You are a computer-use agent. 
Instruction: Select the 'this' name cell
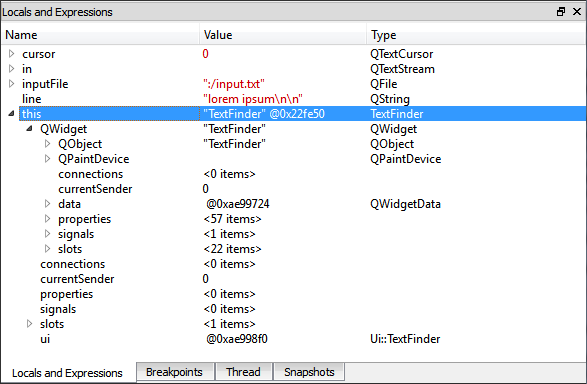[109, 114]
